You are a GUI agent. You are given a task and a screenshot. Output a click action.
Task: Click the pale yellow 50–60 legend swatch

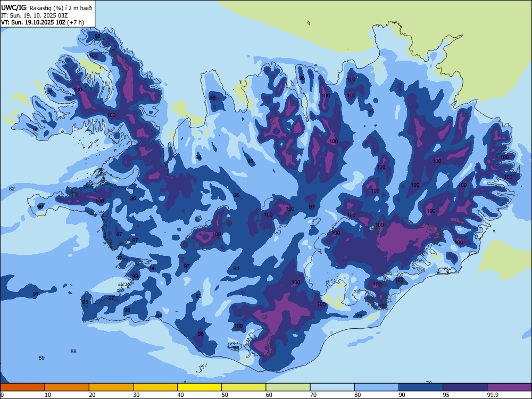point(244,387)
